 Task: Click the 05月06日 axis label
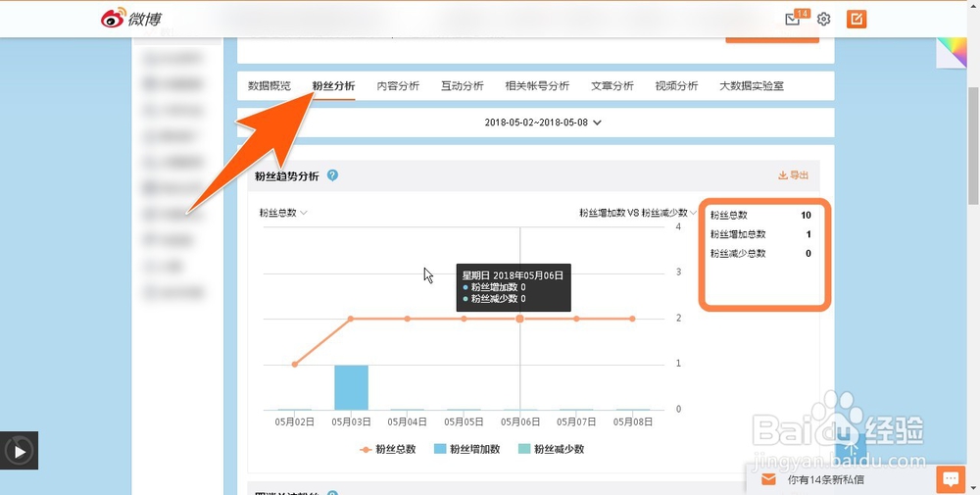click(520, 422)
